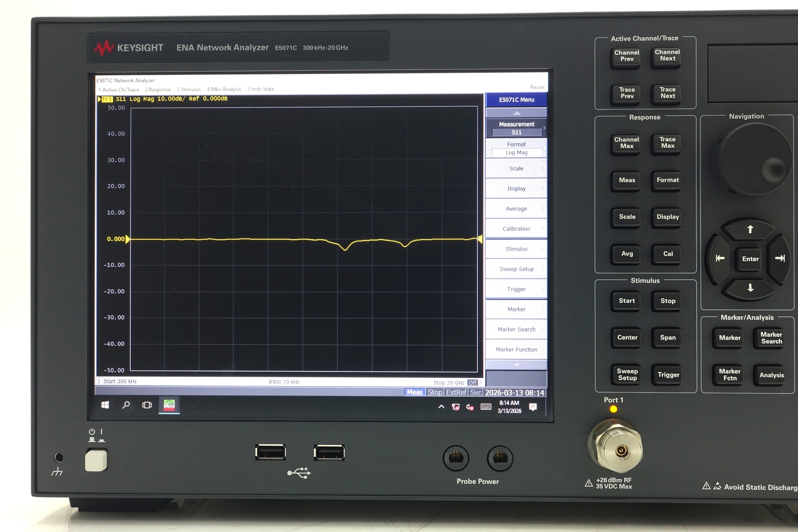
Task: Select the network analyzer app taskbar icon
Action: [169, 405]
